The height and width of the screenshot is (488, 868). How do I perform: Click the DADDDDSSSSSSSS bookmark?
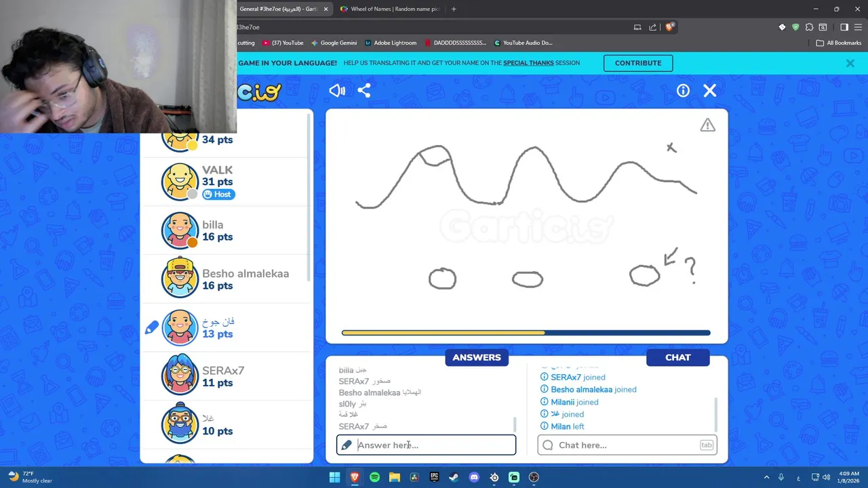pyautogui.click(x=455, y=43)
